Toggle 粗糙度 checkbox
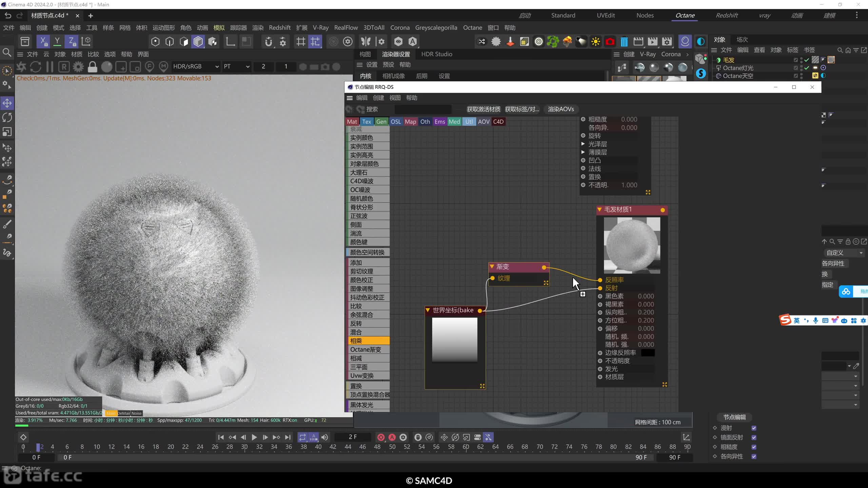 pos(754,447)
